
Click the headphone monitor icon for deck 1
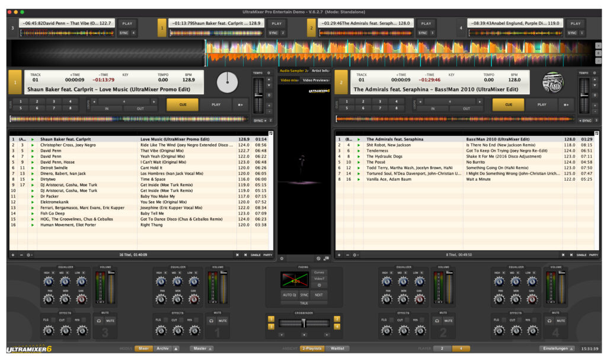click(212, 321)
